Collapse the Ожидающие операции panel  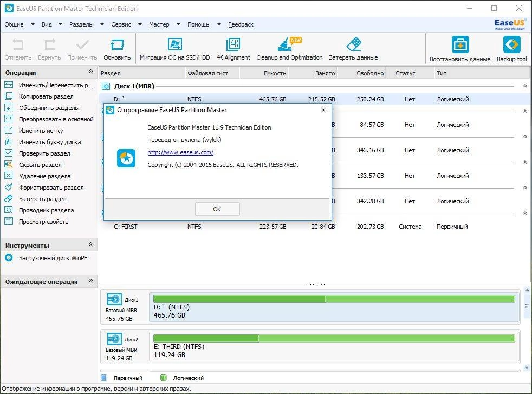tap(90, 281)
